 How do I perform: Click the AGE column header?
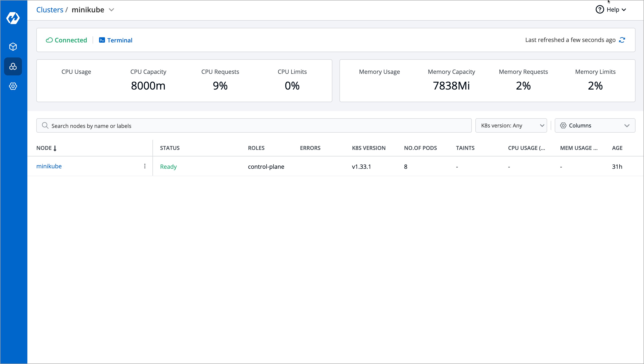[617, 148]
